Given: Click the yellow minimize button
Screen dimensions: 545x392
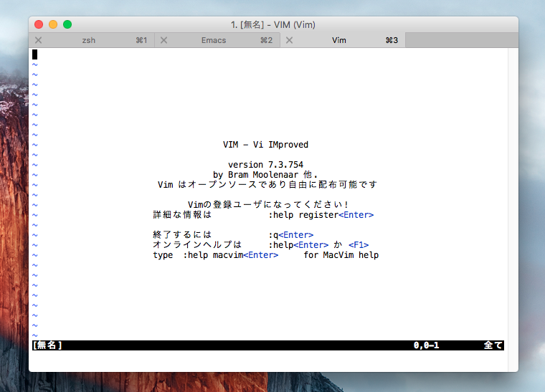Looking at the screenshot, I should click(x=53, y=24).
